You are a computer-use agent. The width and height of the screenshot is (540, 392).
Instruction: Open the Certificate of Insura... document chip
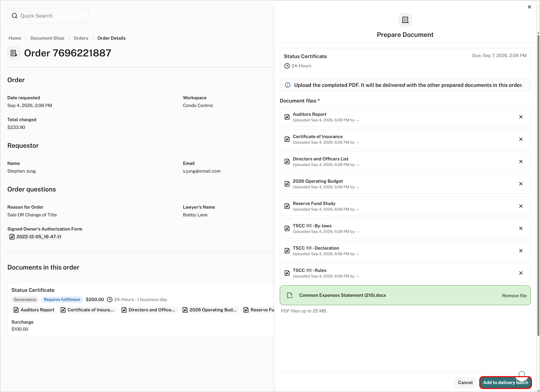[x=87, y=310]
